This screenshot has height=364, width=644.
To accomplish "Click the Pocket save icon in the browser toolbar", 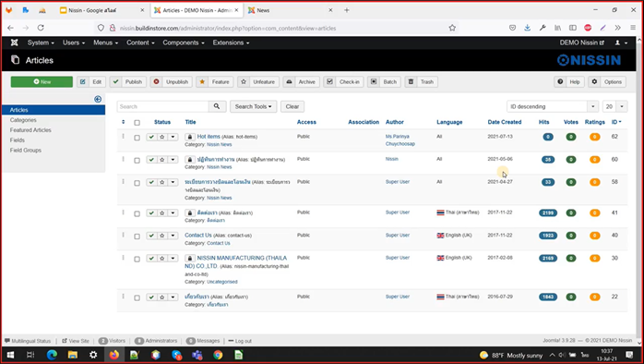I will (512, 28).
